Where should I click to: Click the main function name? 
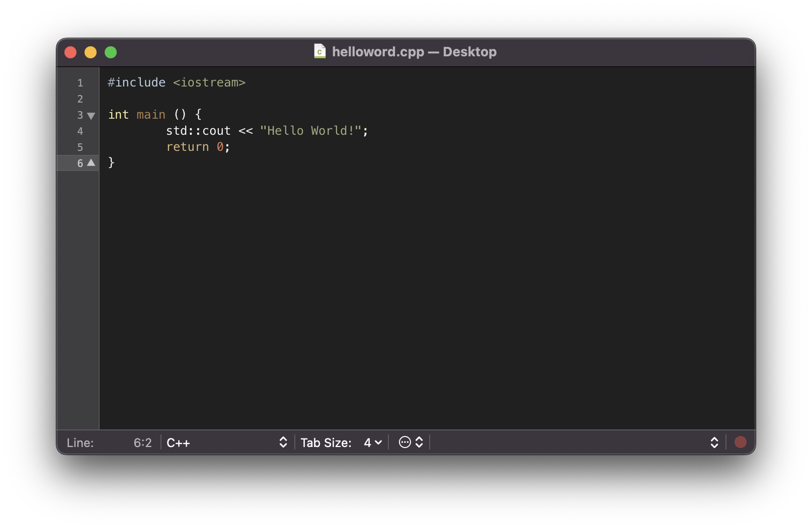(151, 115)
